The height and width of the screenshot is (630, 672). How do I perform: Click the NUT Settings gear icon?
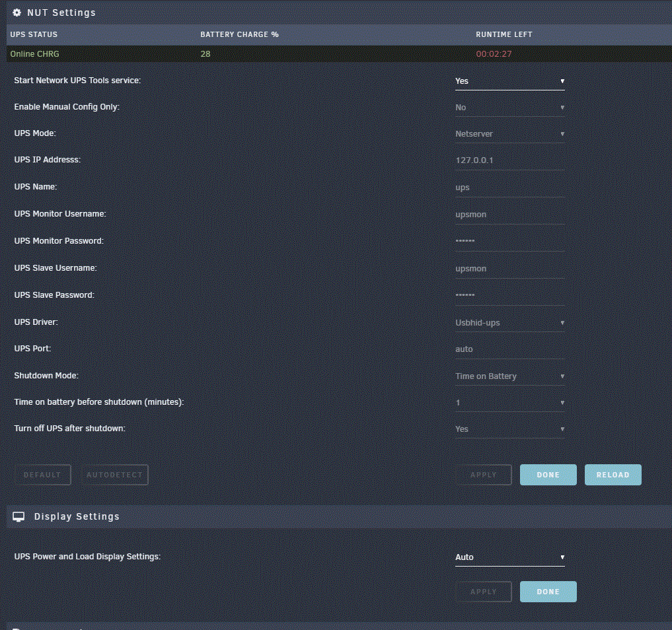[17, 13]
